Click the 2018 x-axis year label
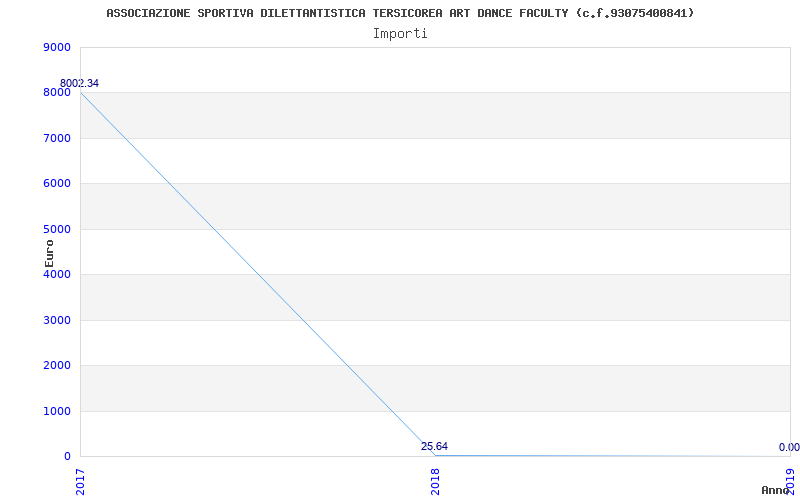The height and width of the screenshot is (500, 800). tap(435, 482)
